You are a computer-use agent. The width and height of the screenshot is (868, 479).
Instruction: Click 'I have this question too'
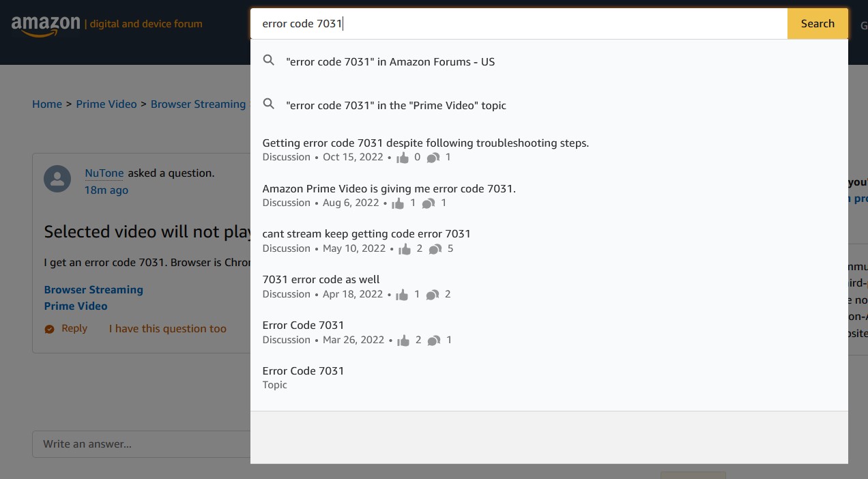[x=168, y=328]
